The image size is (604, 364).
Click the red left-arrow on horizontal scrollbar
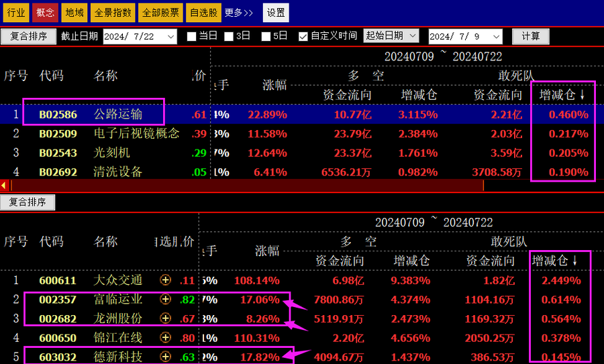[4, 185]
